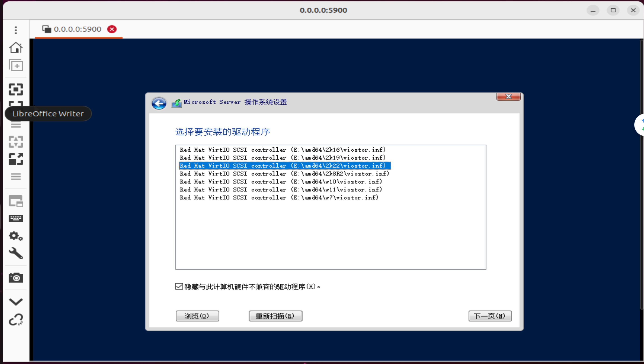This screenshot has width=644, height=364.
Task: Click the home icon in sidebar
Action: (x=16, y=47)
